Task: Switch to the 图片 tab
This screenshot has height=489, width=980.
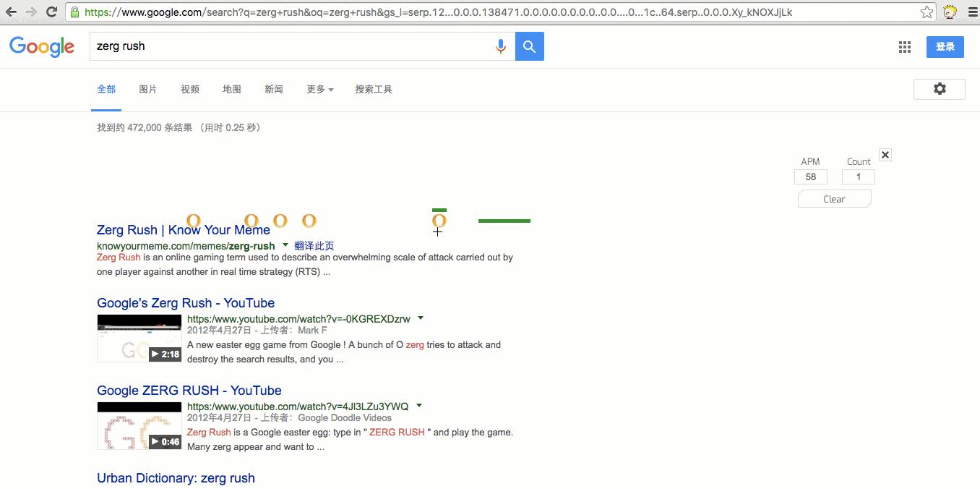Action: point(148,90)
